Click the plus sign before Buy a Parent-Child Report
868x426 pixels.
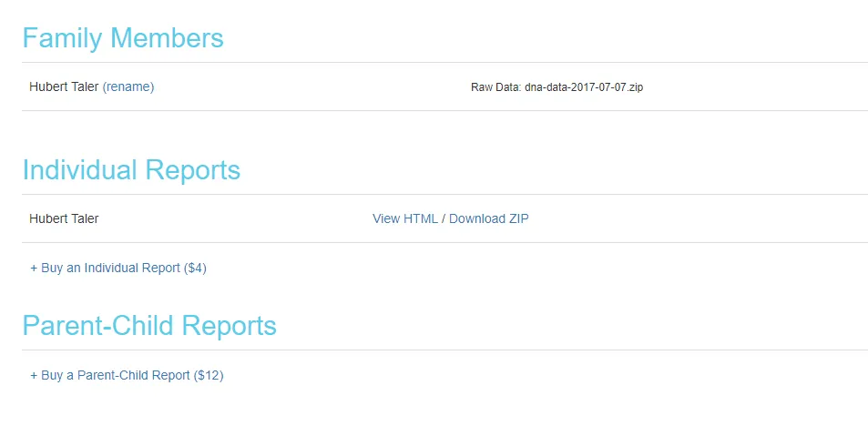(34, 376)
